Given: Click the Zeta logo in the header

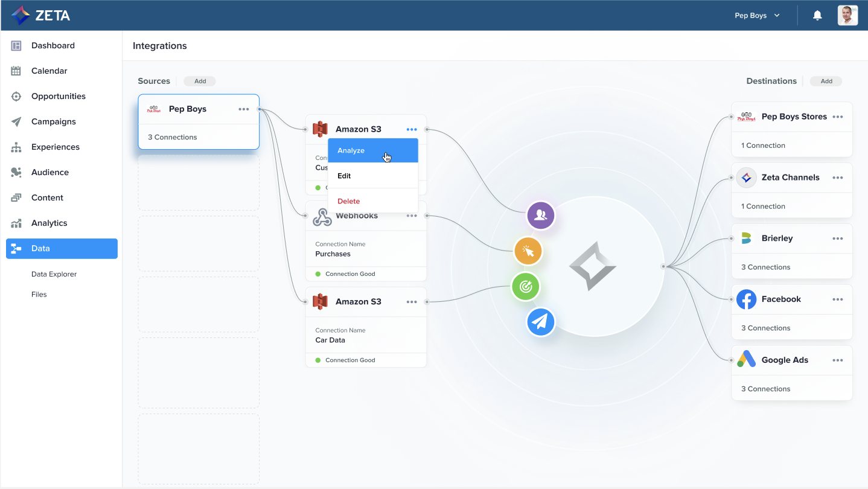Looking at the screenshot, I should click(x=41, y=16).
